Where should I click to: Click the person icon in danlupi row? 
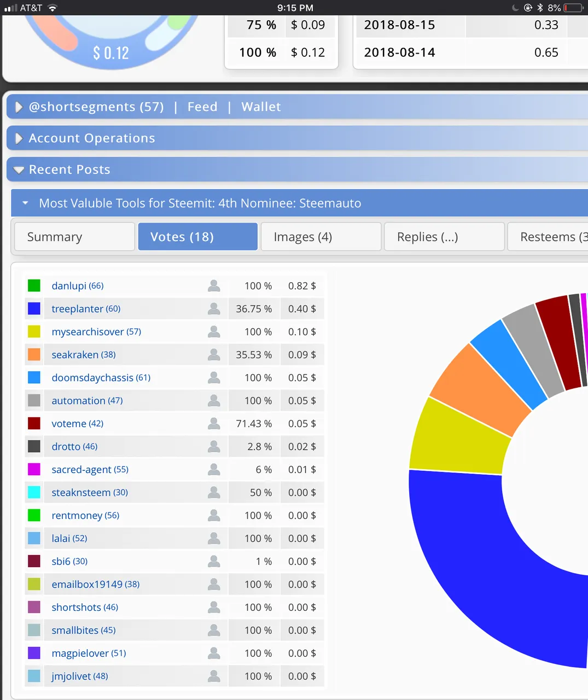click(214, 285)
